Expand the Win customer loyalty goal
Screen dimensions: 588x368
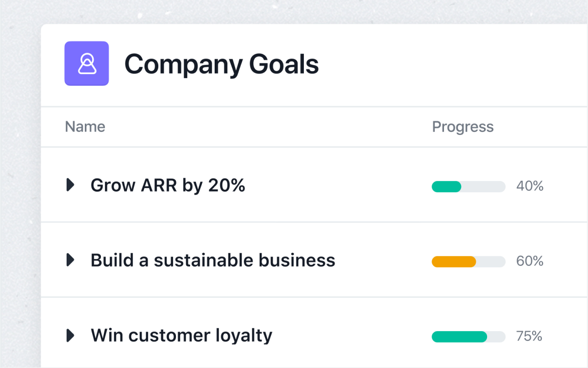tap(71, 336)
